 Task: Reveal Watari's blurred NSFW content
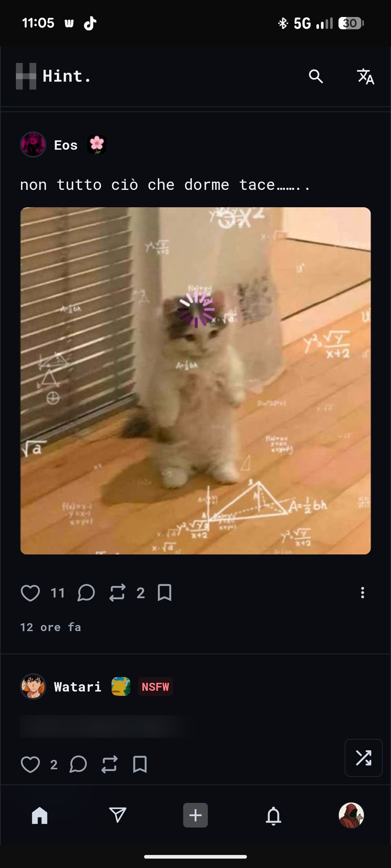pos(103,726)
